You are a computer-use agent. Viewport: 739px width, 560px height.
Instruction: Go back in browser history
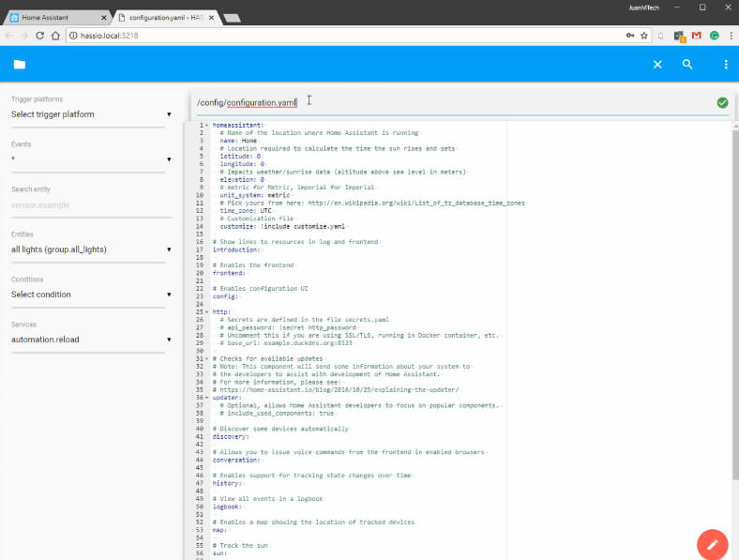tap(9, 36)
